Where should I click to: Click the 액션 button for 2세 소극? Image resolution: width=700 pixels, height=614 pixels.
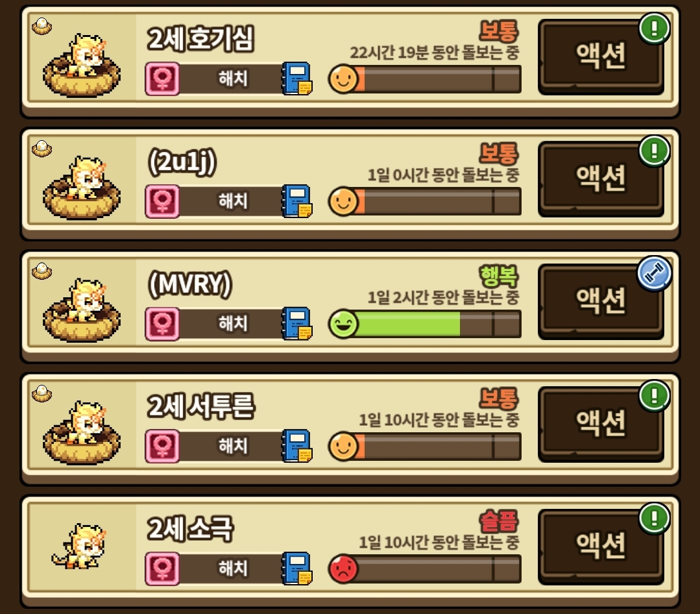coord(601,546)
